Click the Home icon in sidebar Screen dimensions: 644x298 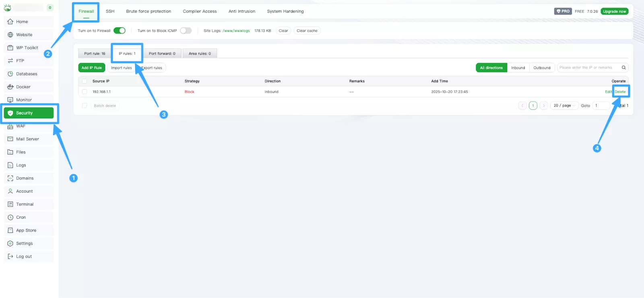10,22
